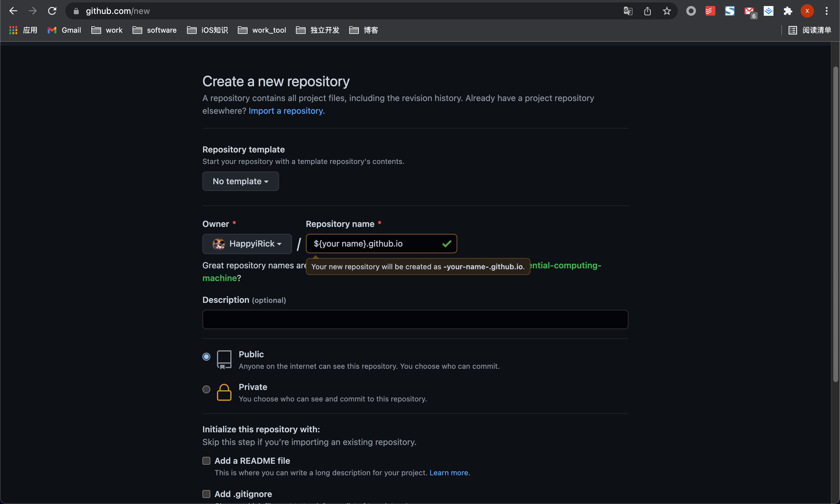Screen dimensions: 840x504
Task: Open the work_tool bookmarks folder
Action: pos(262,30)
